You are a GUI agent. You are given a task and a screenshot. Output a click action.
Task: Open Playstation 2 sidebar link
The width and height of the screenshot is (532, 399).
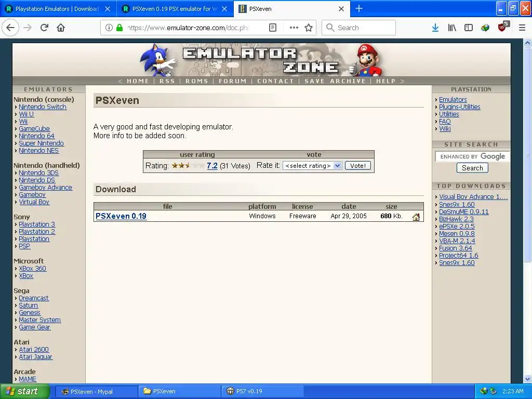pos(37,231)
